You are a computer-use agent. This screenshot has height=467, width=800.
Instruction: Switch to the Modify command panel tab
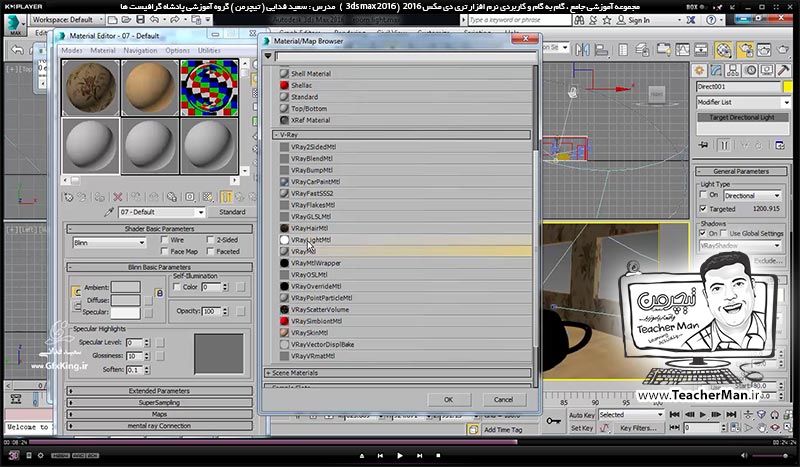716,70
